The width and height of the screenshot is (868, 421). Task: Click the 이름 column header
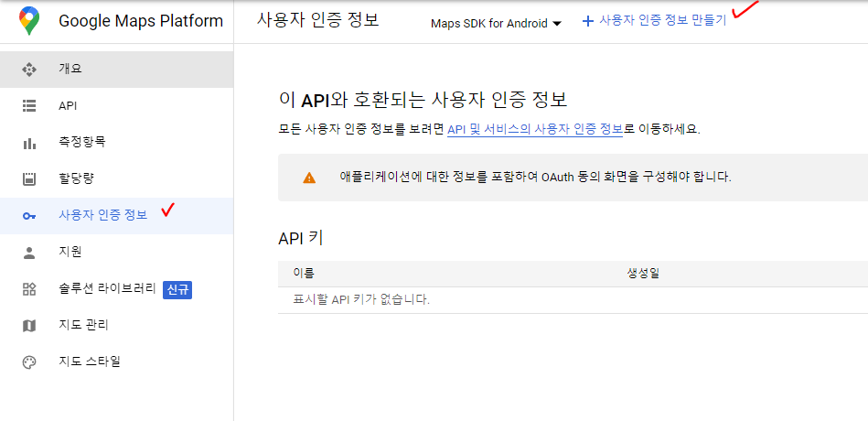click(304, 273)
